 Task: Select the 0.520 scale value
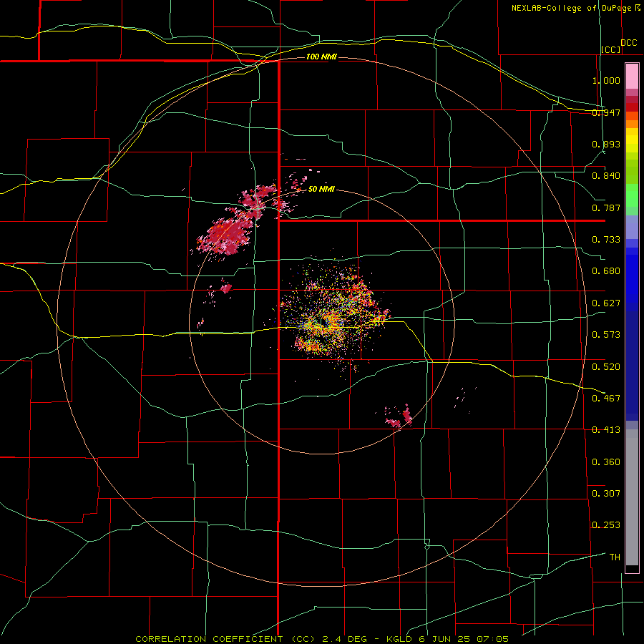pos(606,366)
